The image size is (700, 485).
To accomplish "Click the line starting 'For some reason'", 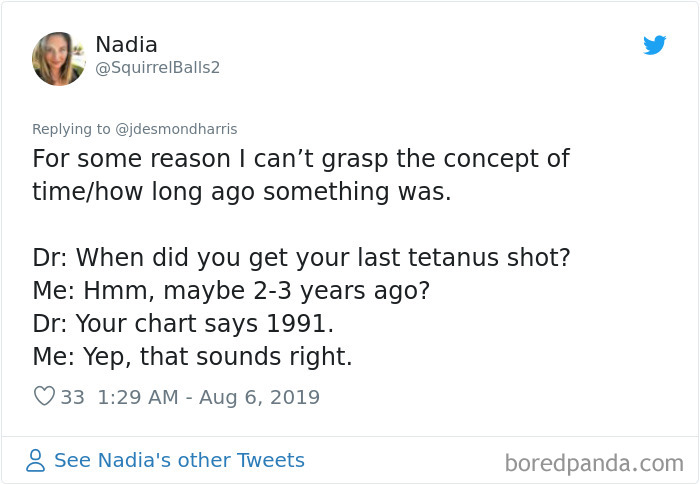I will [x=300, y=159].
